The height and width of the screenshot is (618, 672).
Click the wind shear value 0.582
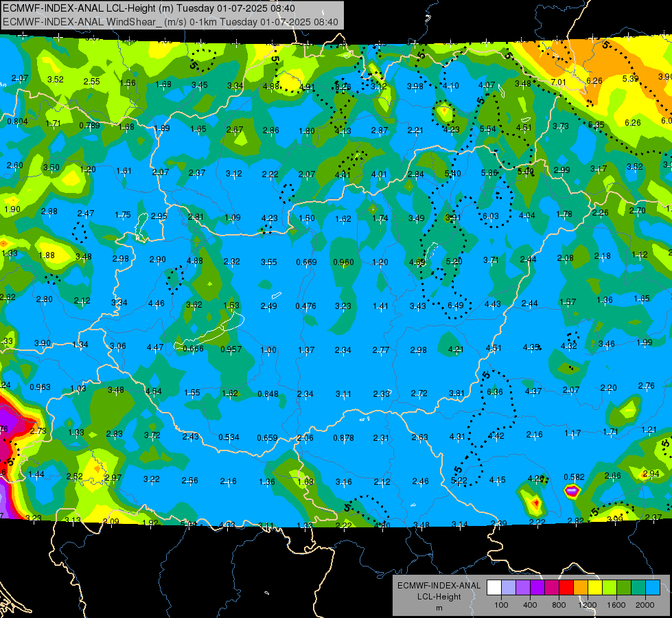point(575,477)
